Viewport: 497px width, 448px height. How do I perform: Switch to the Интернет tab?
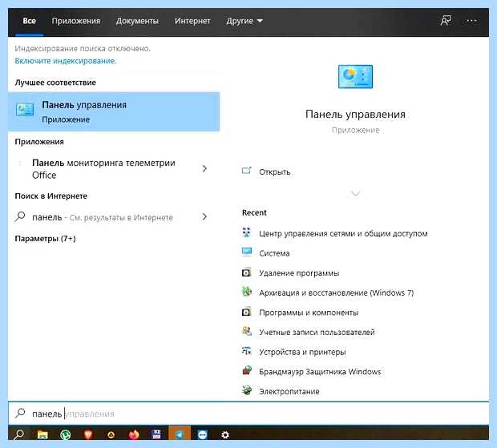(192, 21)
